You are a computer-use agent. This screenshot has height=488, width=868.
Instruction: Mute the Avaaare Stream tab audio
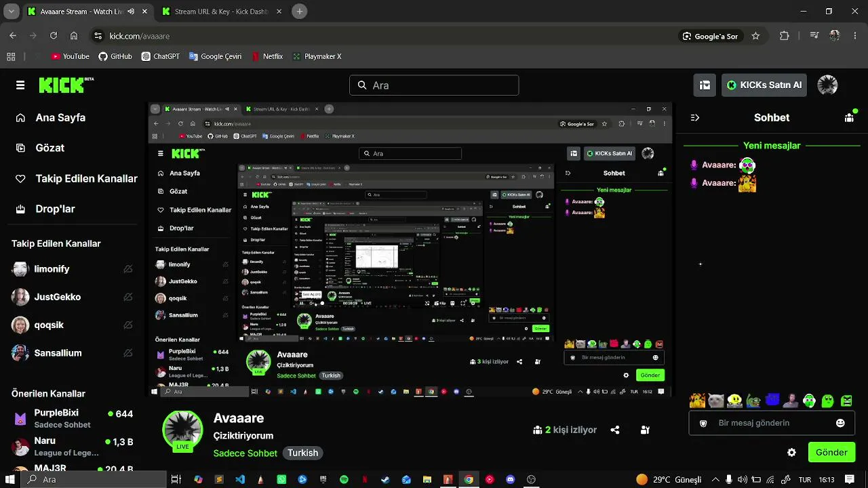pos(131,12)
